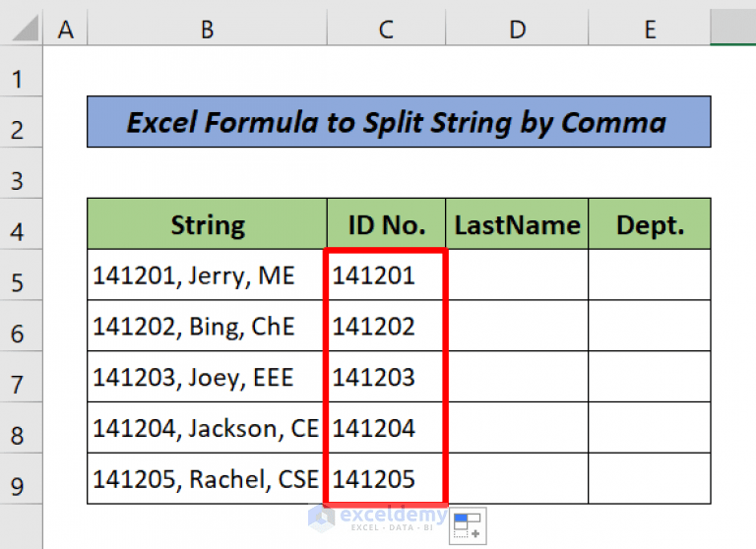The height and width of the screenshot is (549, 756).
Task: Select cell '141202, Bing, ChE'
Action: 208,326
